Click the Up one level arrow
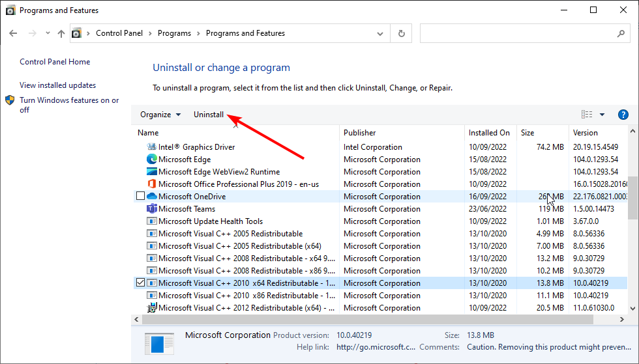The image size is (639, 364). pyautogui.click(x=61, y=33)
